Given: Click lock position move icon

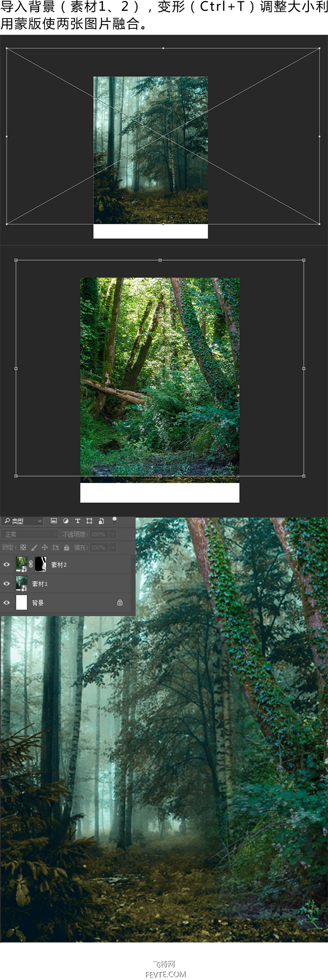Looking at the screenshot, I should 45,548.
